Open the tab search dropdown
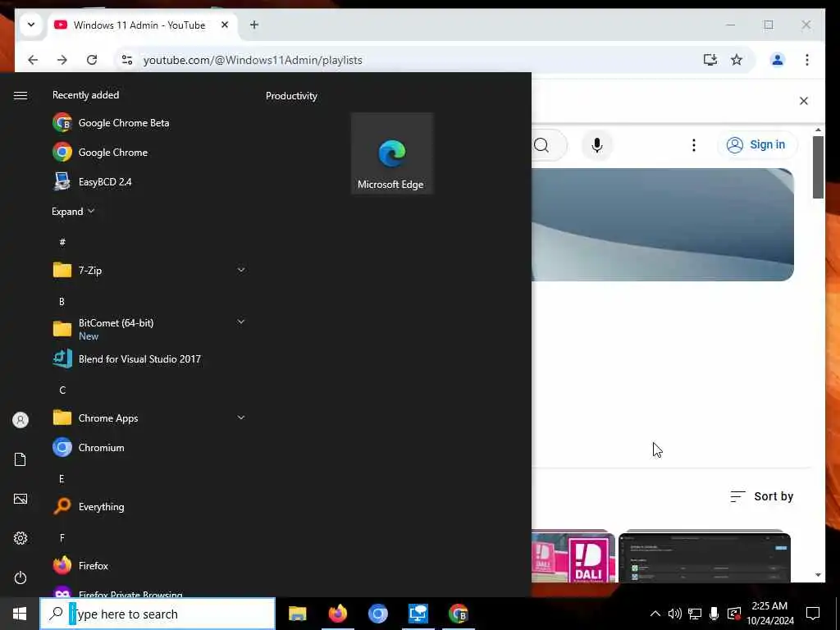Image resolution: width=840 pixels, height=630 pixels. pyautogui.click(x=31, y=25)
